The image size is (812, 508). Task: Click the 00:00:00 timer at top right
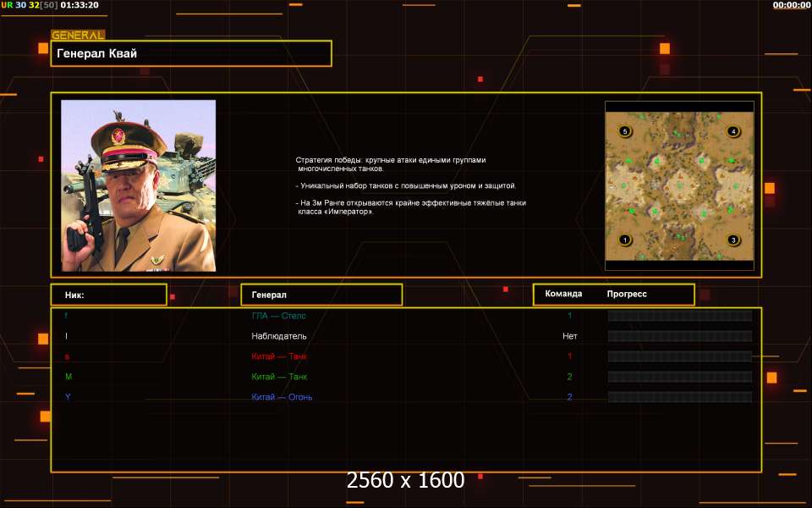[791, 5]
